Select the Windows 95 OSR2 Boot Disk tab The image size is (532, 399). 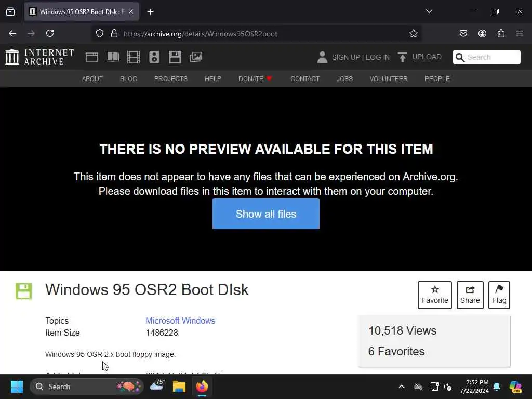pyautogui.click(x=82, y=11)
